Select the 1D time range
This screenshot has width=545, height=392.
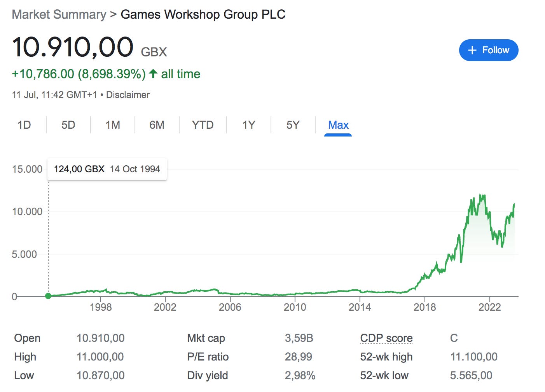24,125
